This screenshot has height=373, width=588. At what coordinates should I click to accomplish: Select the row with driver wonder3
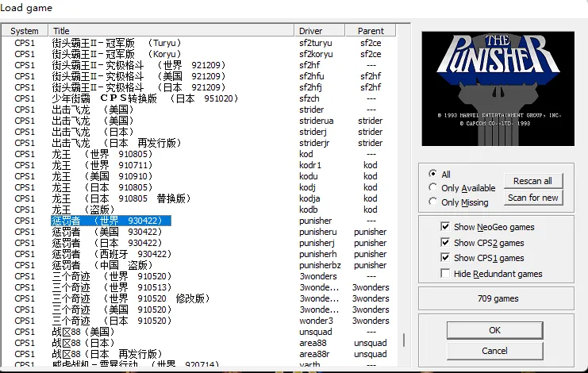coord(198,321)
